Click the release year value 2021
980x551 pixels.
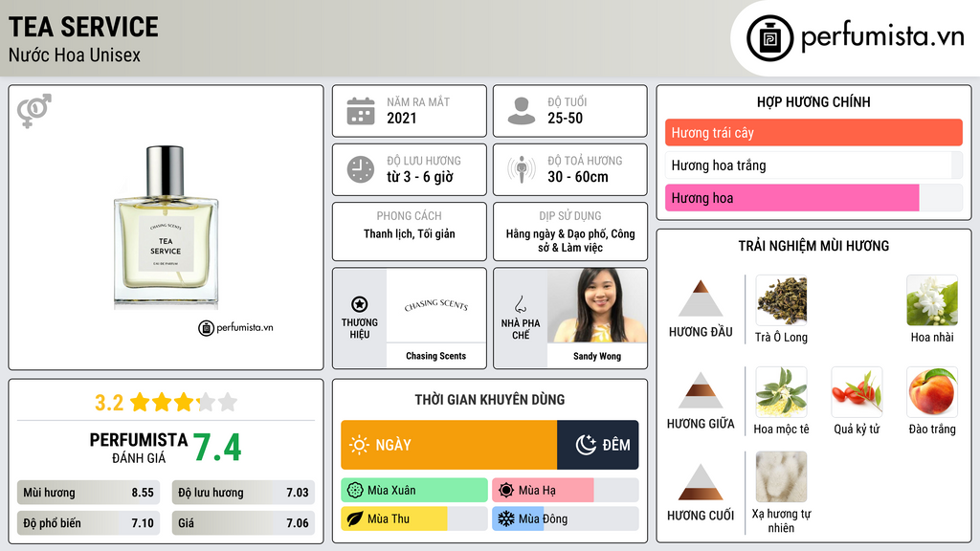pyautogui.click(x=401, y=118)
